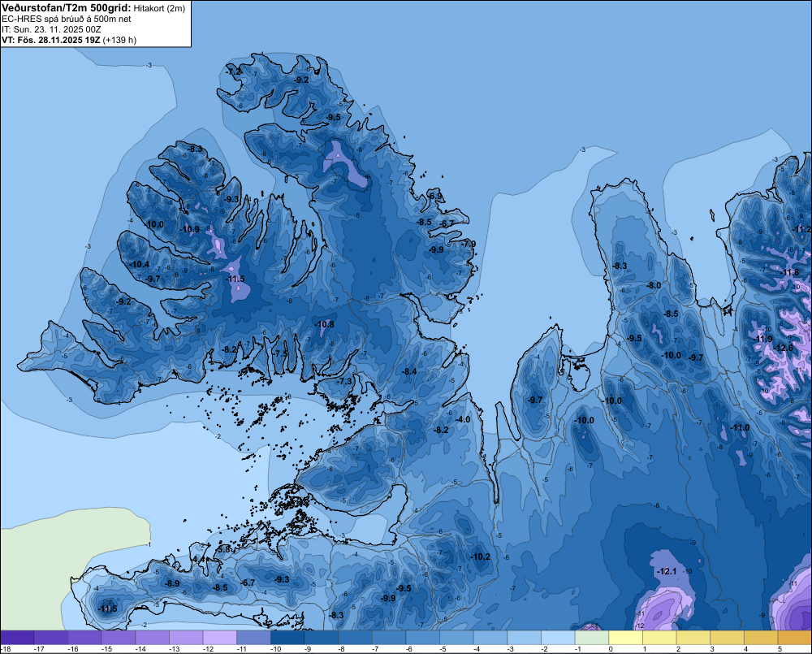Select the -7.3 temperature label
This screenshot has width=812, height=654.
(x=344, y=381)
